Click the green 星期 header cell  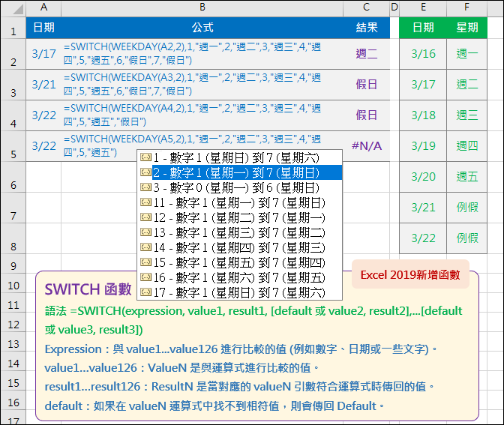(x=466, y=28)
